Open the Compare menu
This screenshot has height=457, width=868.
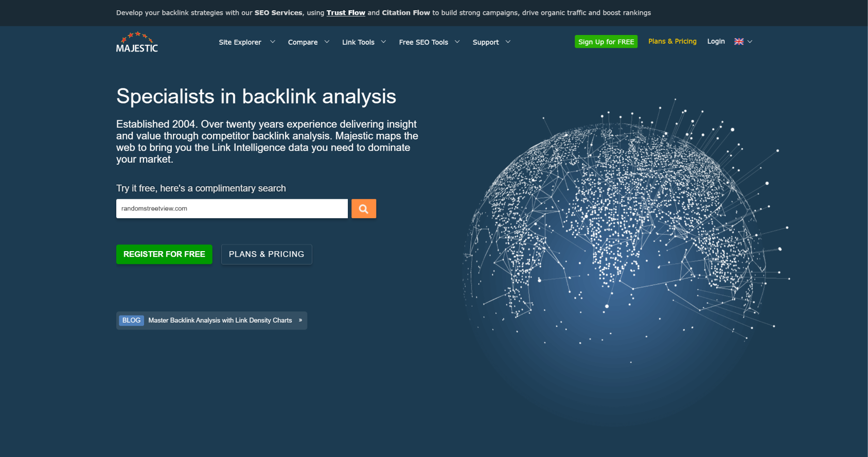tap(303, 42)
